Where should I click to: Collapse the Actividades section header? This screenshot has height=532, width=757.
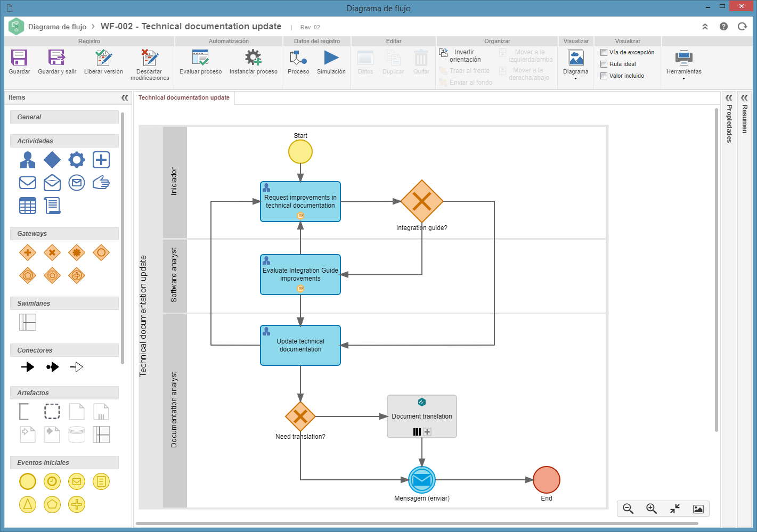point(64,141)
